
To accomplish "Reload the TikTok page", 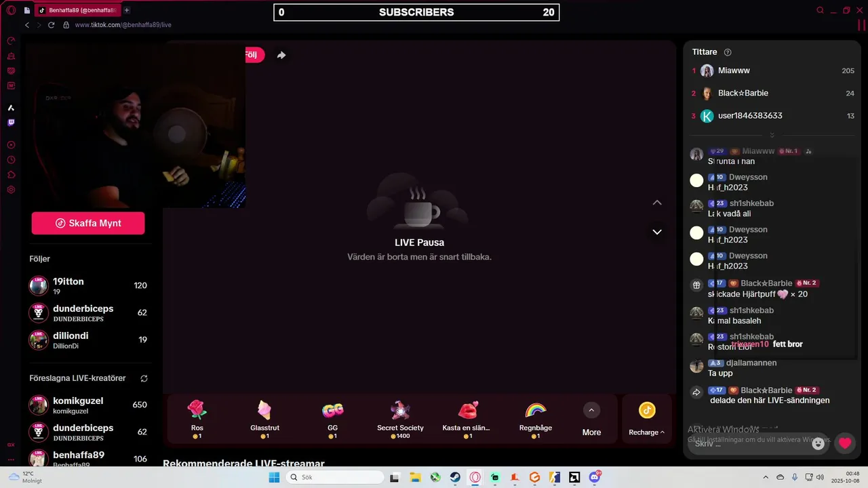I will point(51,25).
